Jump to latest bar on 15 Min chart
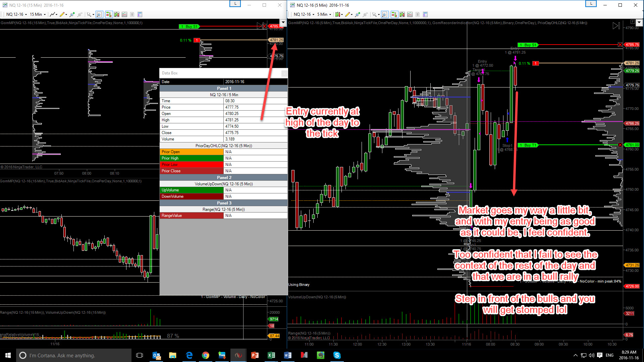The image size is (644, 362). 260,25
